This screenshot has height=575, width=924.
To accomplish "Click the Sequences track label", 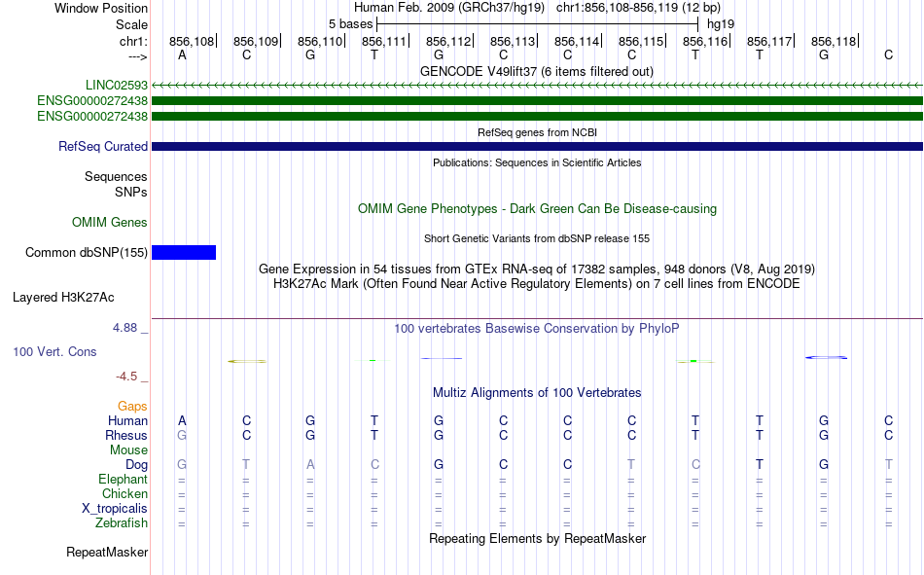I will pos(116,176).
